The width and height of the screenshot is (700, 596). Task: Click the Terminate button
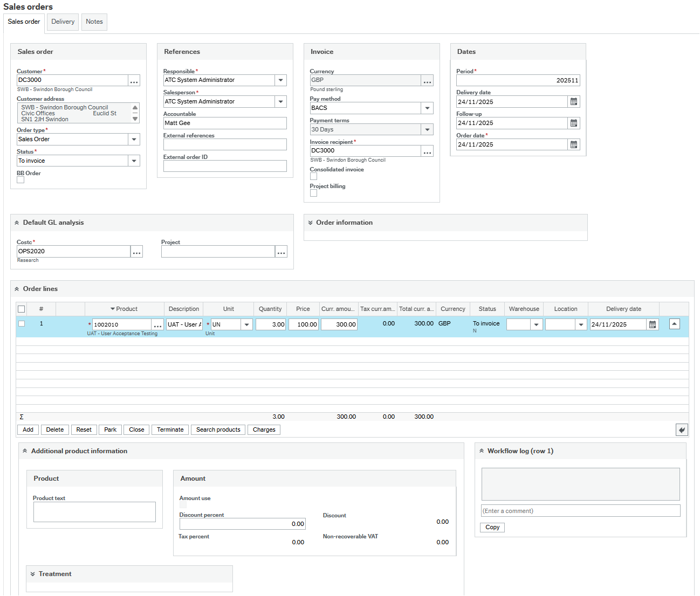click(x=170, y=430)
